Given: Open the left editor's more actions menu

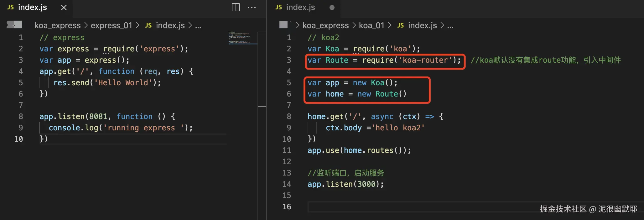Looking at the screenshot, I should coord(252,8).
